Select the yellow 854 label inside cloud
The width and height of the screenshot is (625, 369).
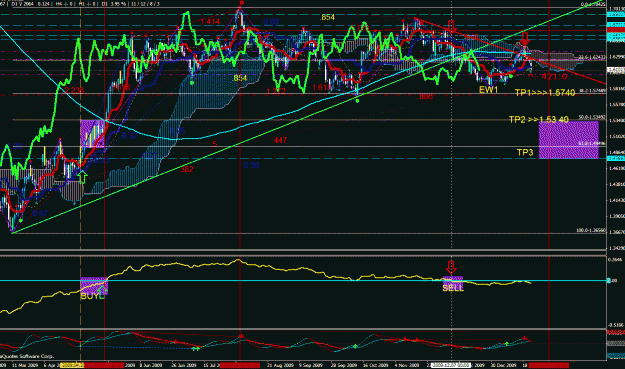[240, 78]
